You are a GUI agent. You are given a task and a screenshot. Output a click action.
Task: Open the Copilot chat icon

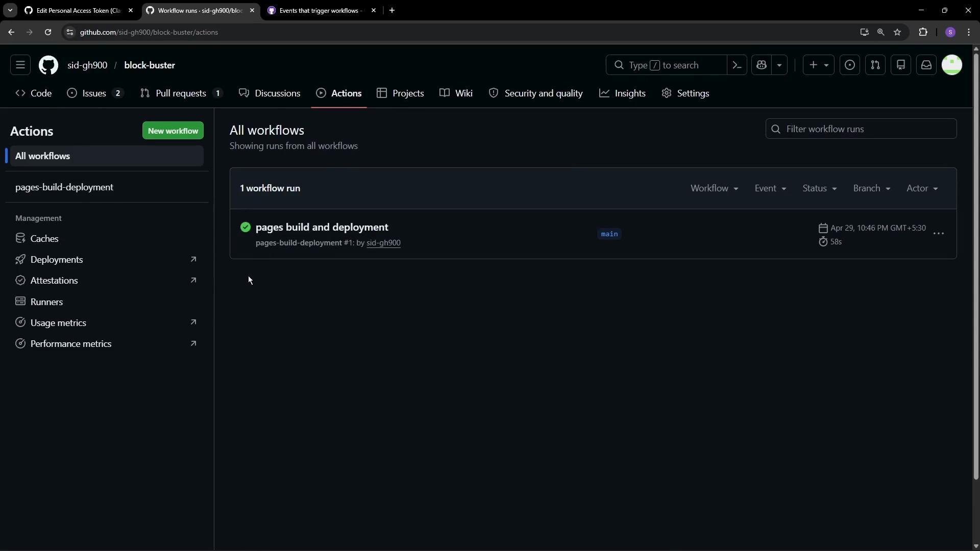(x=762, y=65)
